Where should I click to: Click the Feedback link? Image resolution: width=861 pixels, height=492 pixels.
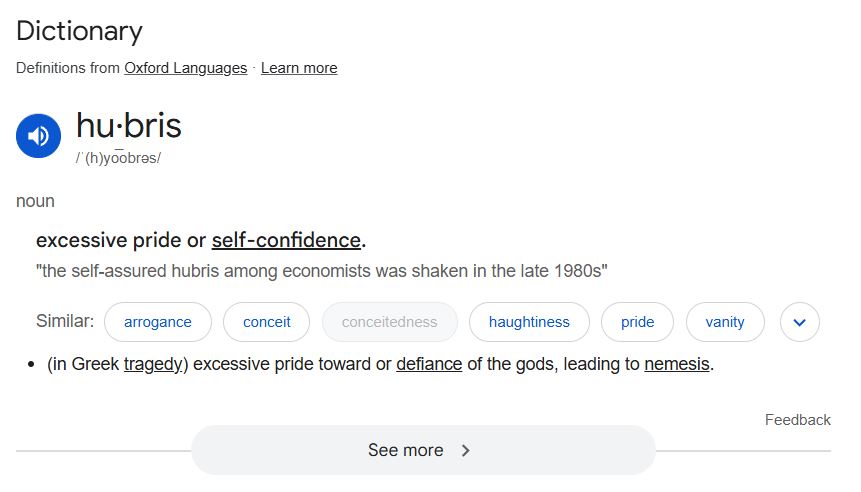point(797,420)
